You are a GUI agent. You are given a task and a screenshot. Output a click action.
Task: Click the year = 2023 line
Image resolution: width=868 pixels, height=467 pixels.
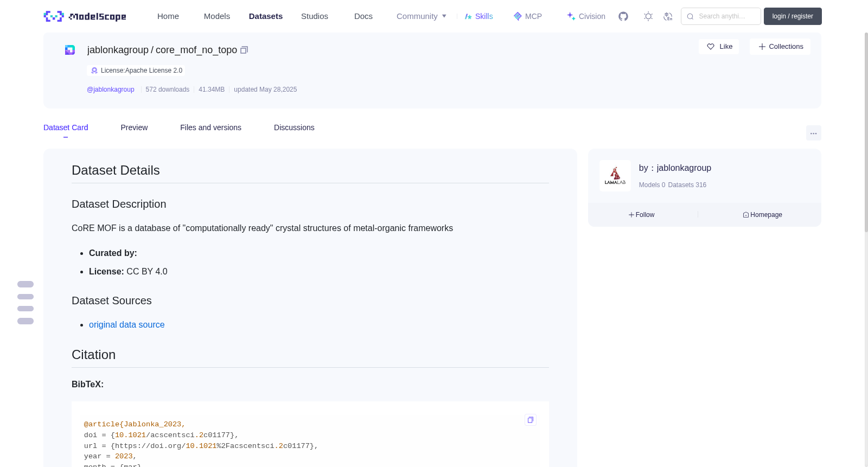coord(110,456)
